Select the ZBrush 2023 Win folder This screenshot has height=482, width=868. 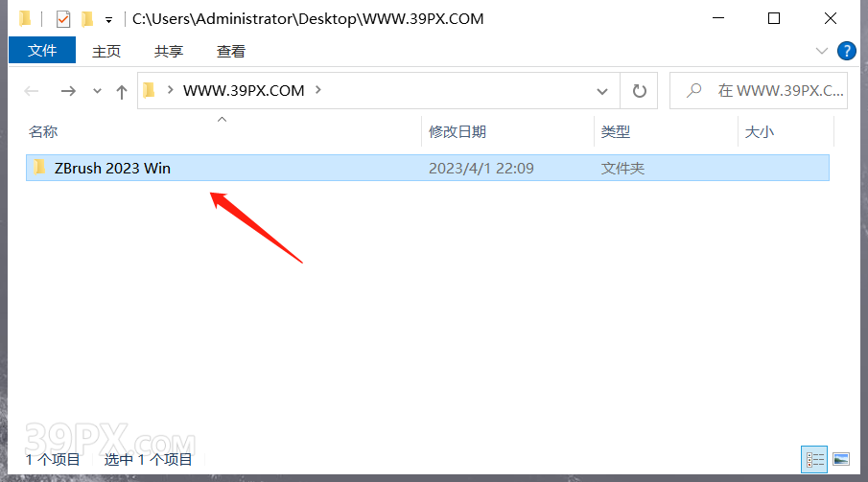click(x=428, y=168)
